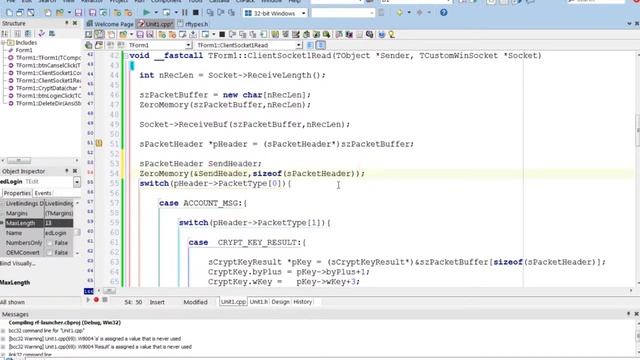640x360 pixels.
Task: Click the editor horizontal scrollbar thumb
Action: [x=109, y=291]
